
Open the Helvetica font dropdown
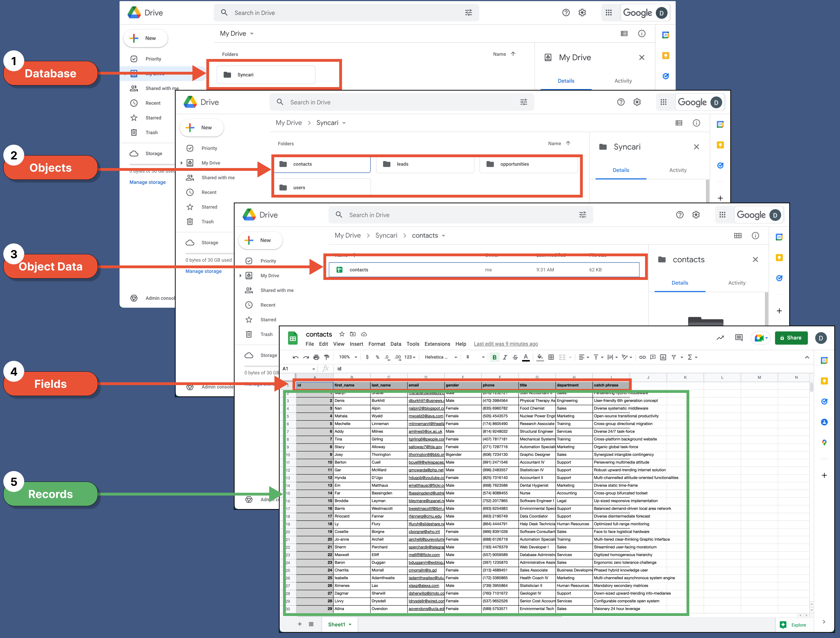pos(441,357)
